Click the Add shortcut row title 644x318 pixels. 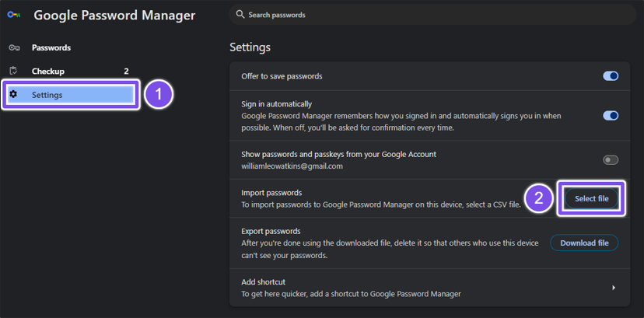[x=264, y=282]
